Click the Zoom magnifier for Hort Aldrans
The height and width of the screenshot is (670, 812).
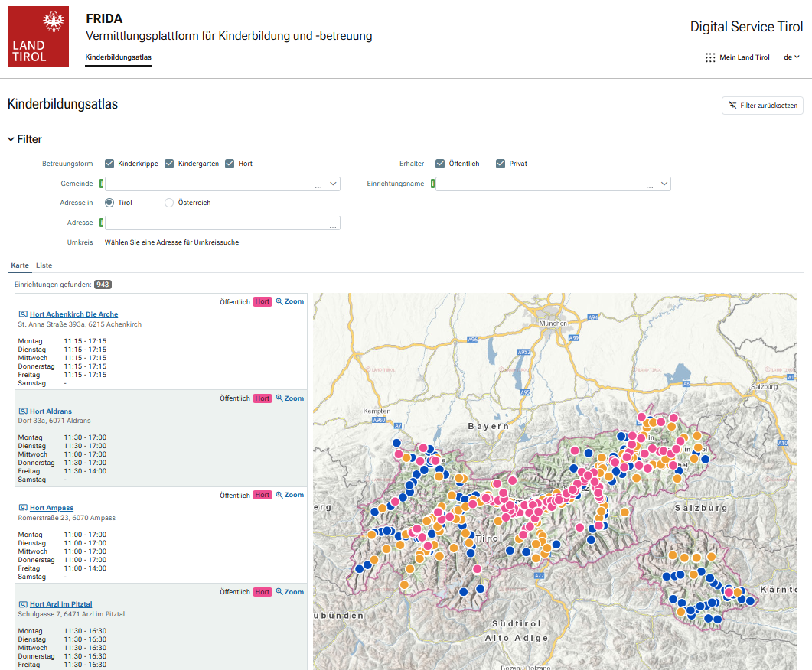click(x=280, y=398)
